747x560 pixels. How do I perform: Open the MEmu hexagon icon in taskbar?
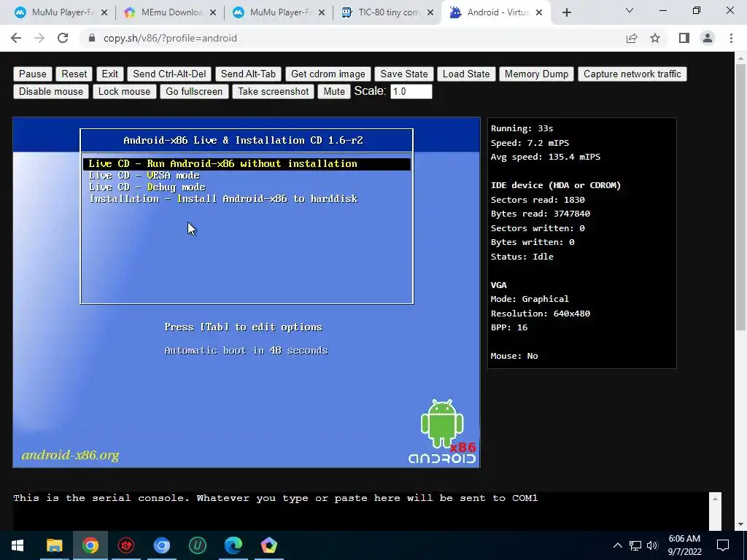click(x=269, y=545)
